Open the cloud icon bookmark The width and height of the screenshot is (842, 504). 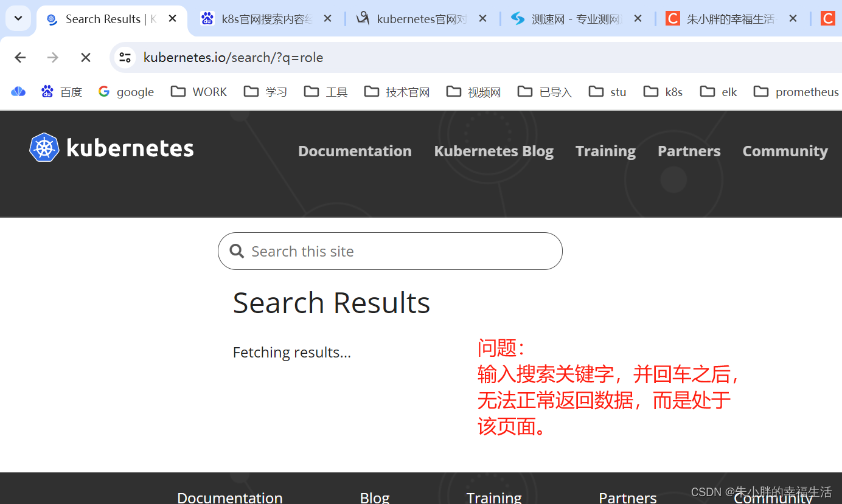point(18,92)
